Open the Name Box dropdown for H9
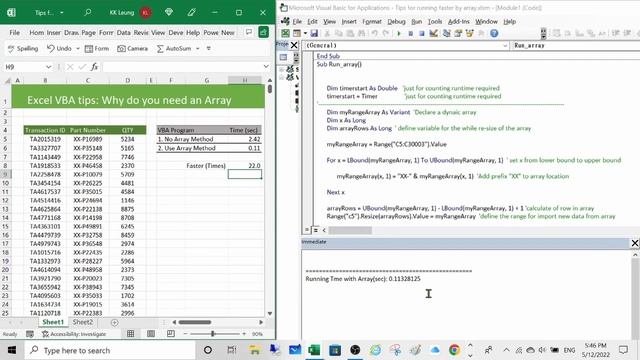The width and height of the screenshot is (640, 360). pos(49,67)
